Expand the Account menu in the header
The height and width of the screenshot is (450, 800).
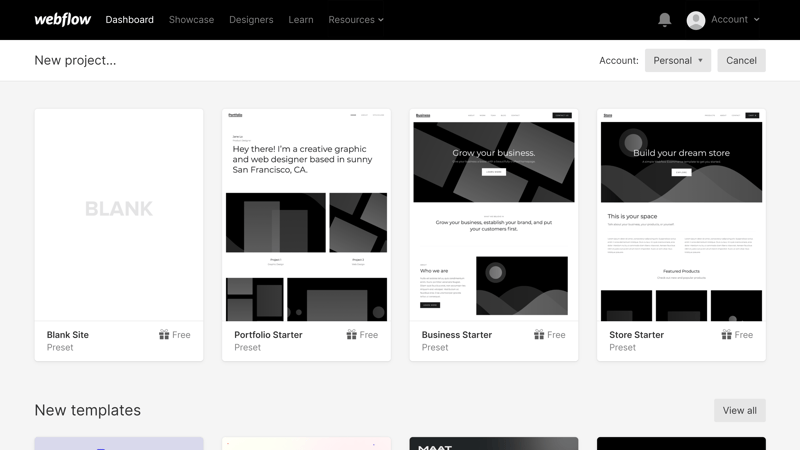734,20
